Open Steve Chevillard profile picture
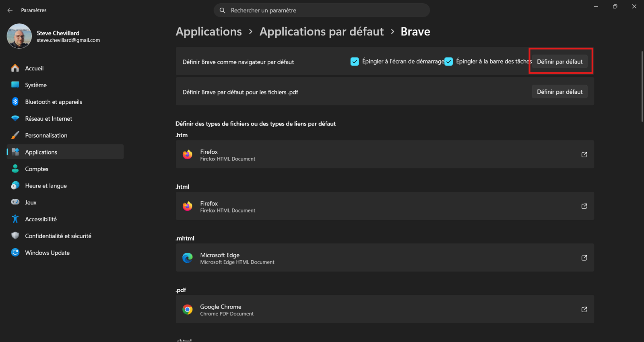This screenshot has height=342, width=644. point(19,36)
